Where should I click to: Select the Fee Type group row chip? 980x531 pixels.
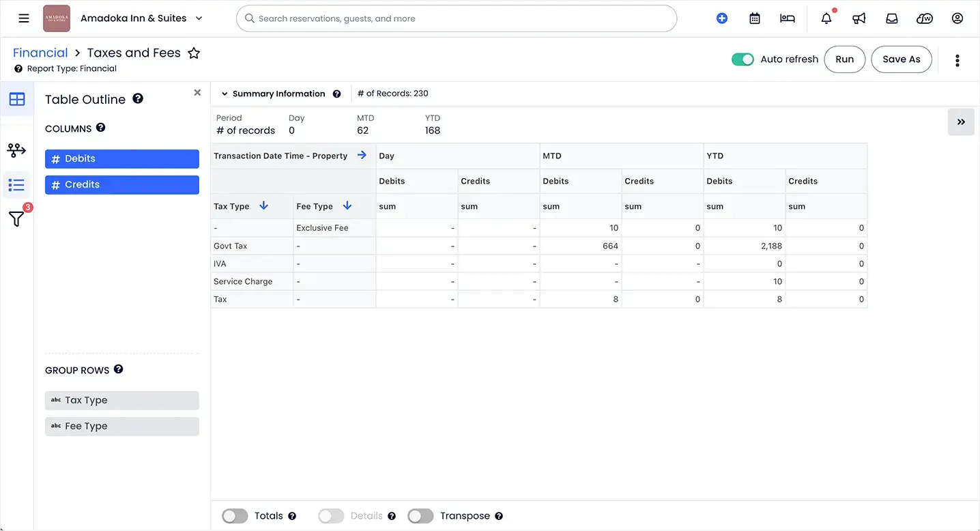(x=122, y=426)
